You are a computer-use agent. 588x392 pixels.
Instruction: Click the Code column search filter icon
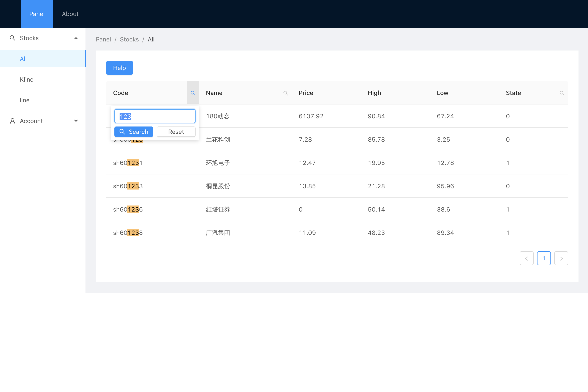[193, 93]
